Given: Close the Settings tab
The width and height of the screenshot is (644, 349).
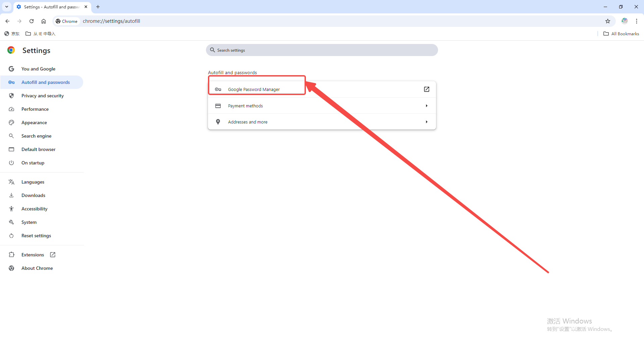Looking at the screenshot, I should (86, 7).
